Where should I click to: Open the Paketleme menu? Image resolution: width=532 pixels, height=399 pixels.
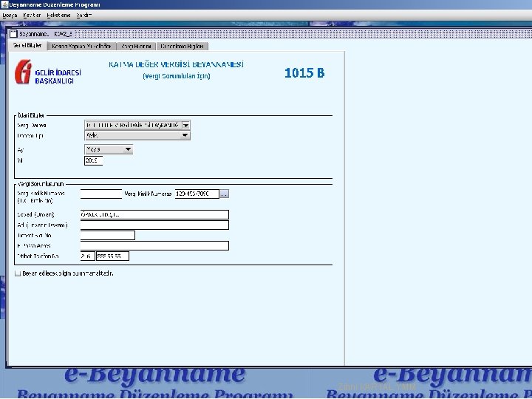click(58, 16)
